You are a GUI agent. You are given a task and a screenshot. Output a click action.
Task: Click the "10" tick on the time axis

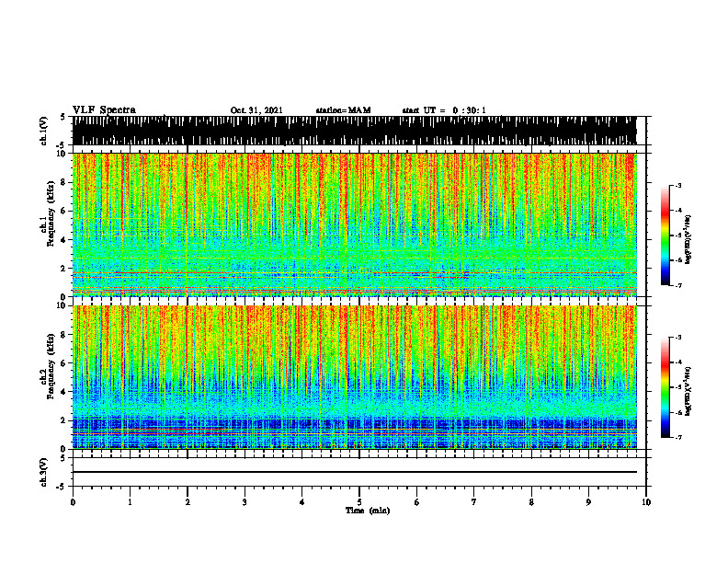(646, 502)
